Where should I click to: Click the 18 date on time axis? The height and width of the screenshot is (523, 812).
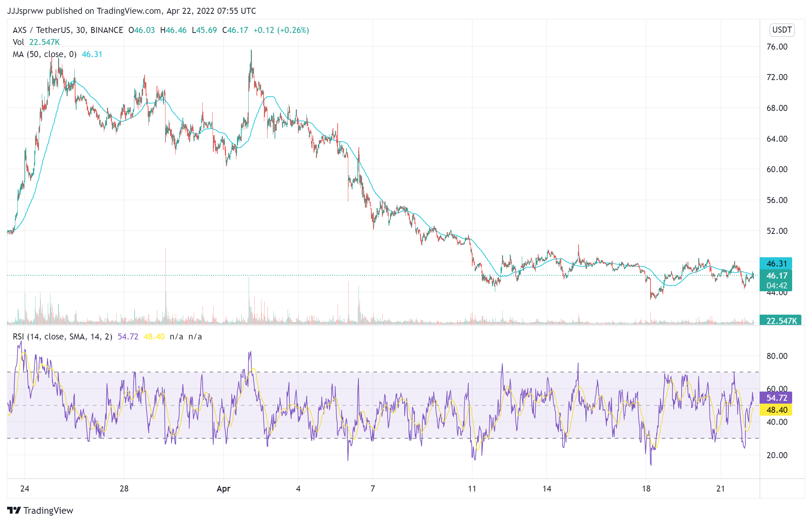646,489
